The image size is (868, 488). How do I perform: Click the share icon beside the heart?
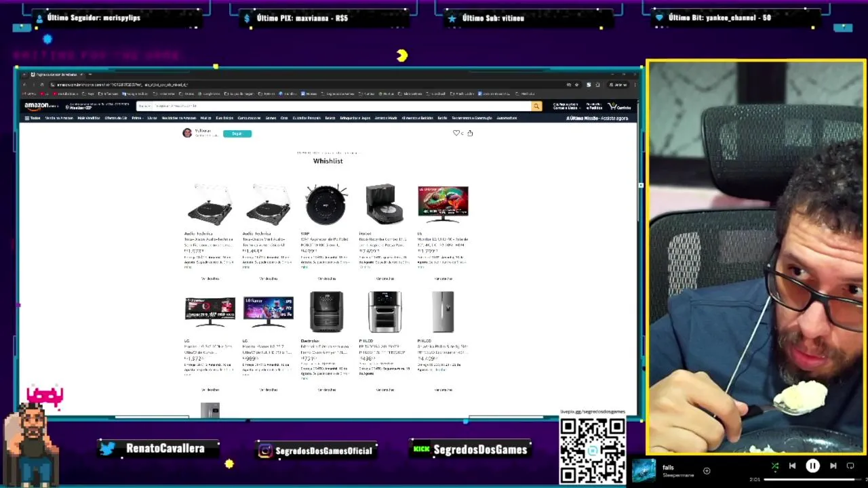click(470, 133)
